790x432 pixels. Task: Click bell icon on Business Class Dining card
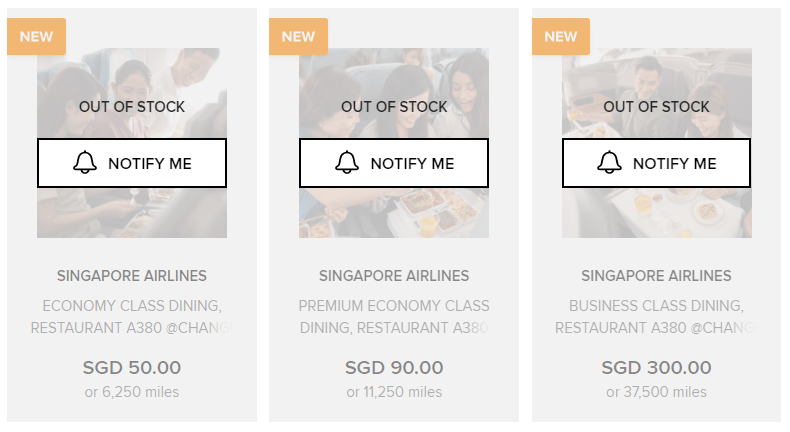pyautogui.click(x=610, y=163)
